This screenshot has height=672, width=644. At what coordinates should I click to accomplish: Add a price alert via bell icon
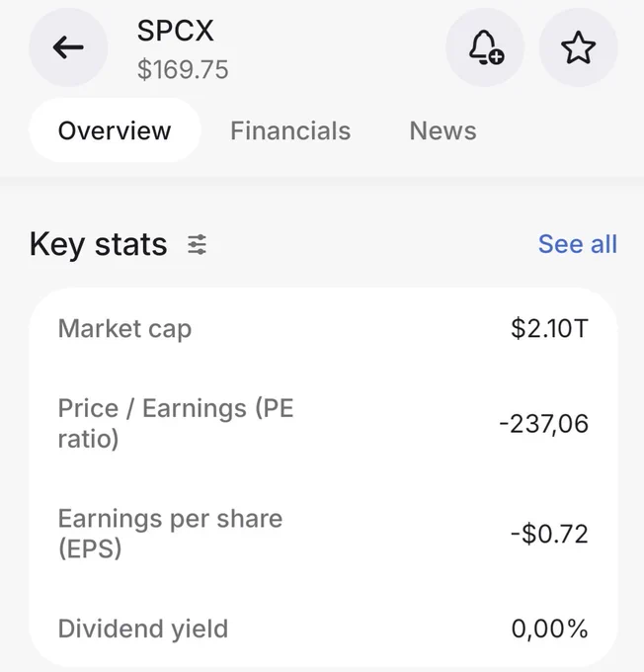485,47
